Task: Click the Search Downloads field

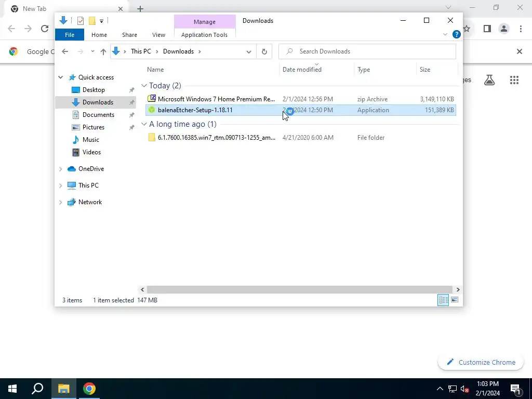Action: [x=367, y=51]
